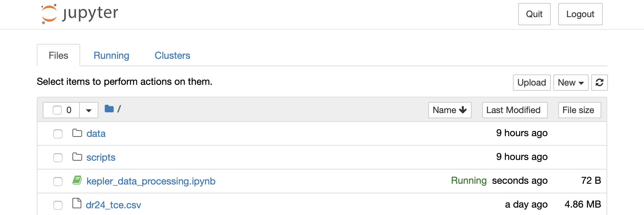Click the refresh file list icon

[599, 83]
